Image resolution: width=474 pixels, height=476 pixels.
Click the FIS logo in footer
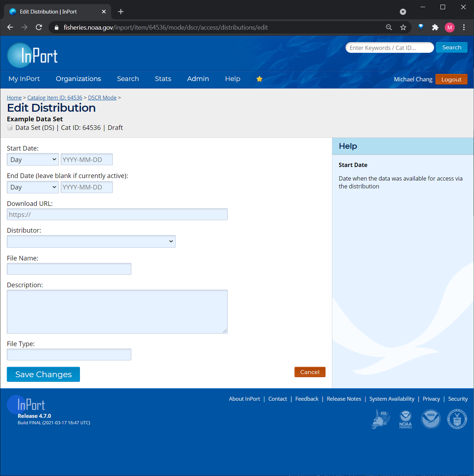(380, 419)
